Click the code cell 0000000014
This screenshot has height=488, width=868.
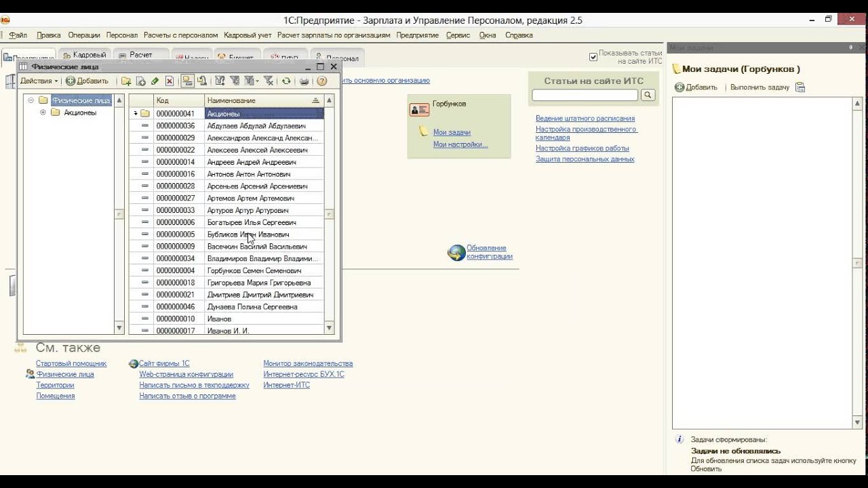click(x=179, y=162)
